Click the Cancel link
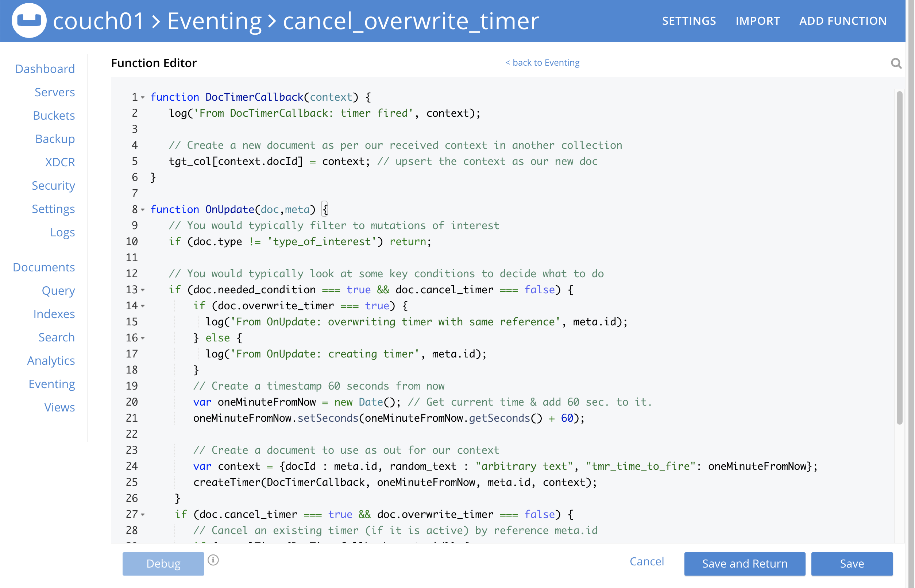The image size is (915, 588). click(646, 561)
